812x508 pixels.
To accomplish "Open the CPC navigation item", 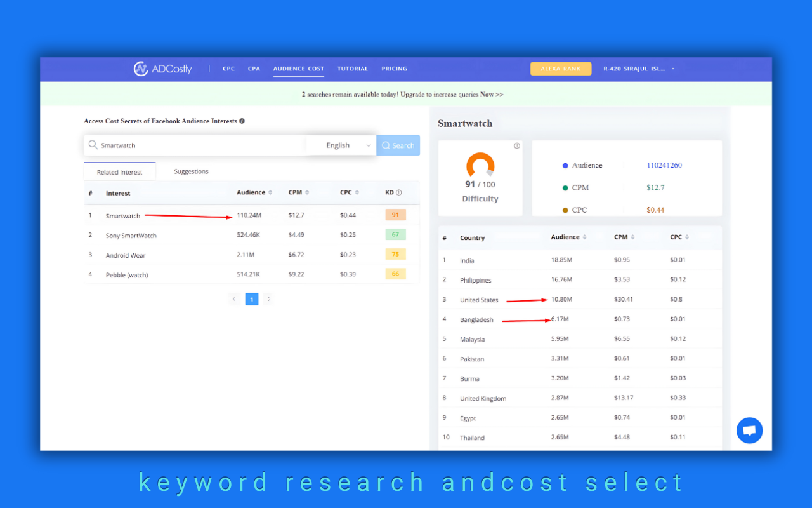I will 228,69.
